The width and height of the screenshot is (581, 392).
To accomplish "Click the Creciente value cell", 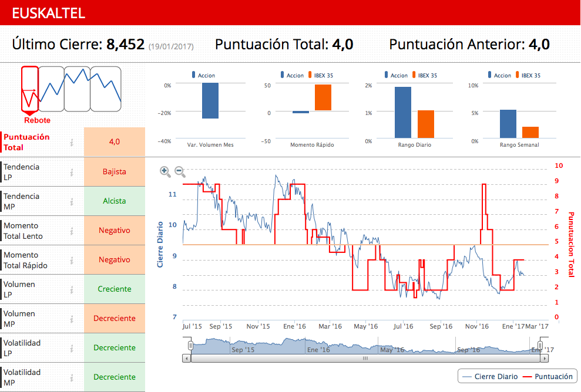I will pos(115,289).
